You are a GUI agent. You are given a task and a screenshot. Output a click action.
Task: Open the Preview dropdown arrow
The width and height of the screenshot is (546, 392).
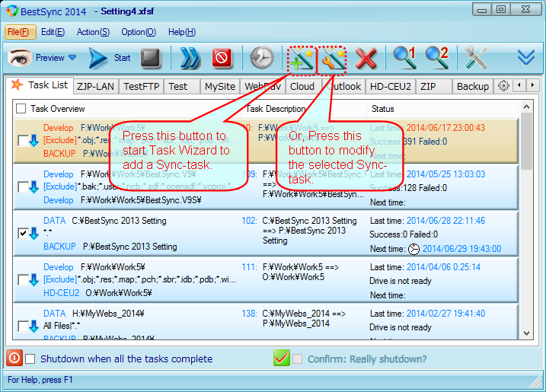click(72, 57)
